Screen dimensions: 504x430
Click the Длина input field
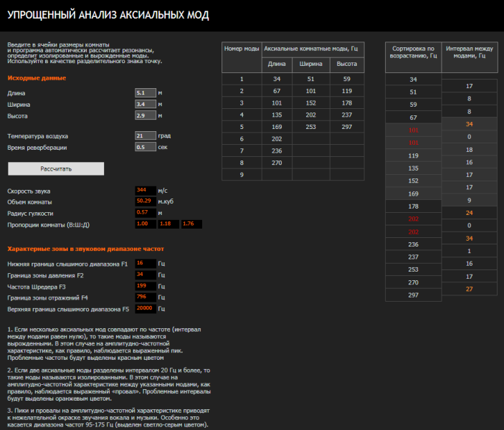pos(145,93)
